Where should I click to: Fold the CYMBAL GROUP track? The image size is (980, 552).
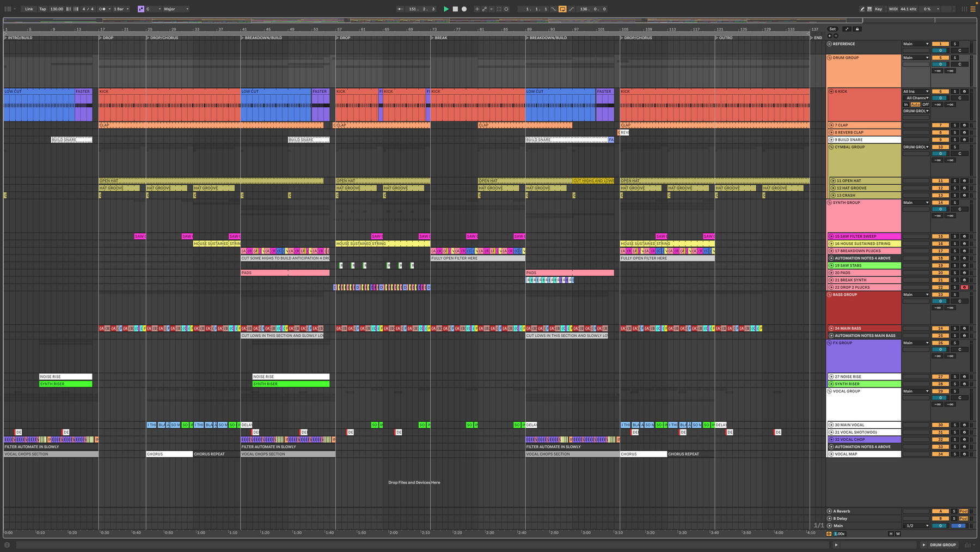point(831,147)
